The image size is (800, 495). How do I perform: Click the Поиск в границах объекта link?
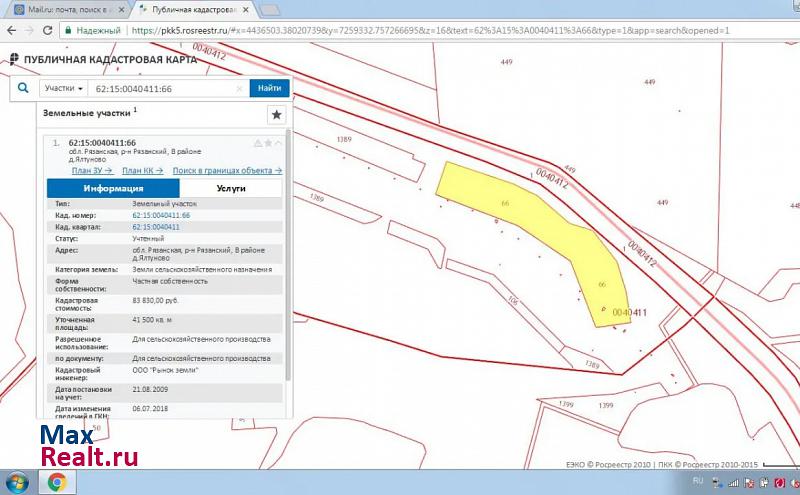[227, 171]
